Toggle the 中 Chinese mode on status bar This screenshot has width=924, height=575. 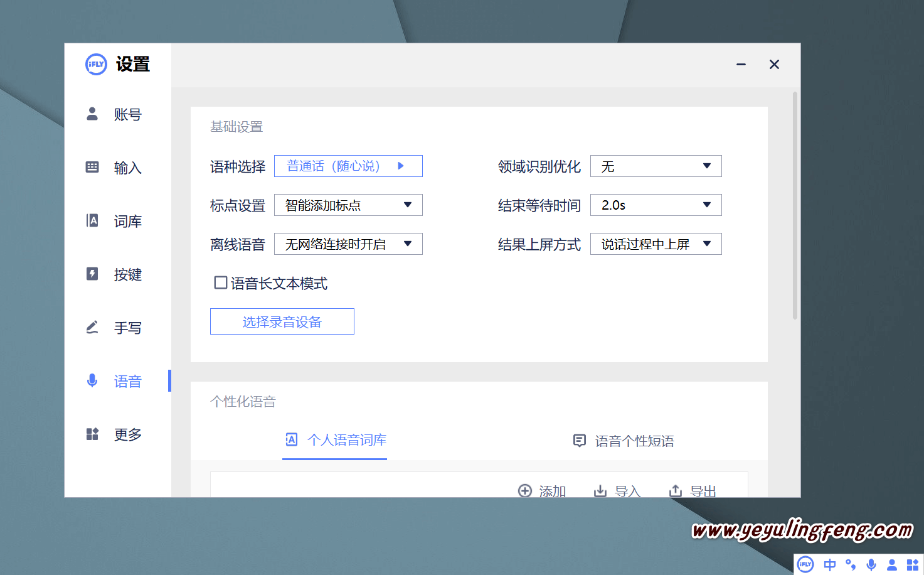[829, 565]
